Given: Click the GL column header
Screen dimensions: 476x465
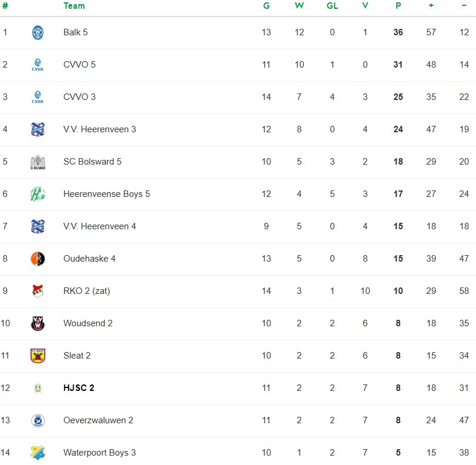Looking at the screenshot, I should tap(332, 6).
